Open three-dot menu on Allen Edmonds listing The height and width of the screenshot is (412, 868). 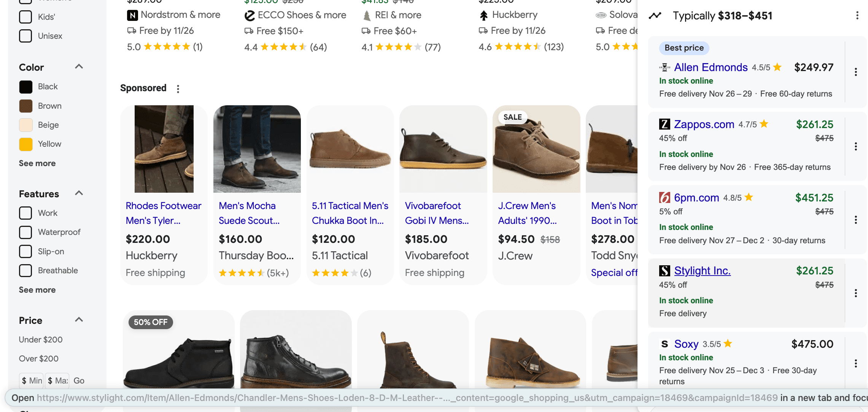point(856,72)
